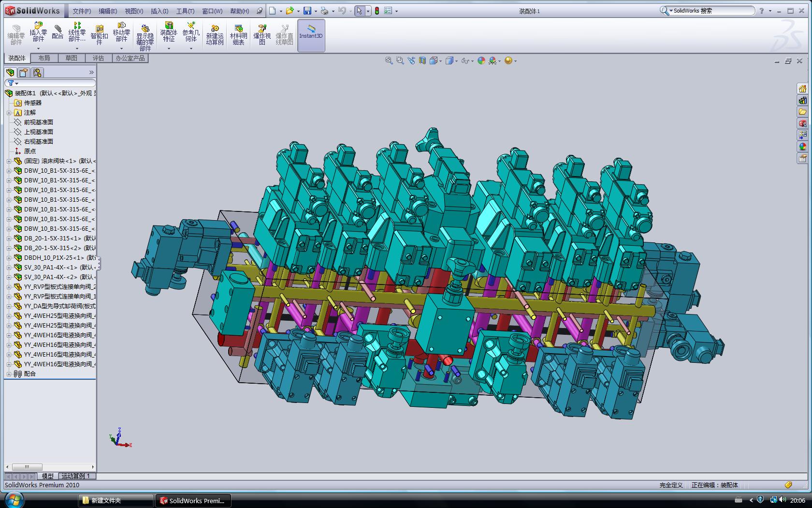Click the Apply Scene icon
Screen dimensions: 812x508
tap(493, 60)
